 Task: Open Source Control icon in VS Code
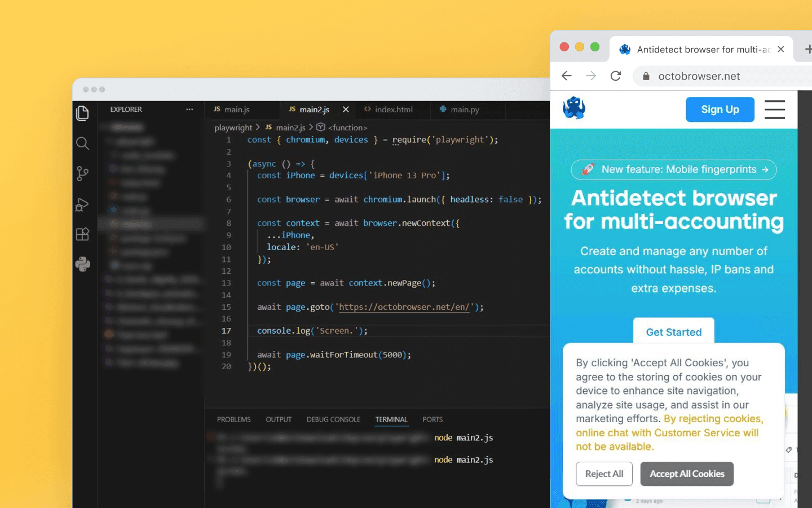(x=82, y=173)
